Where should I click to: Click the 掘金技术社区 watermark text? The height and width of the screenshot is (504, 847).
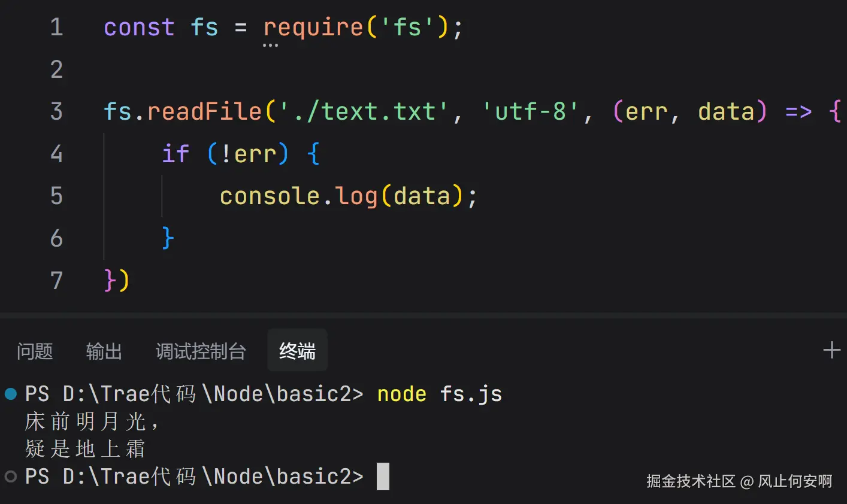691,481
